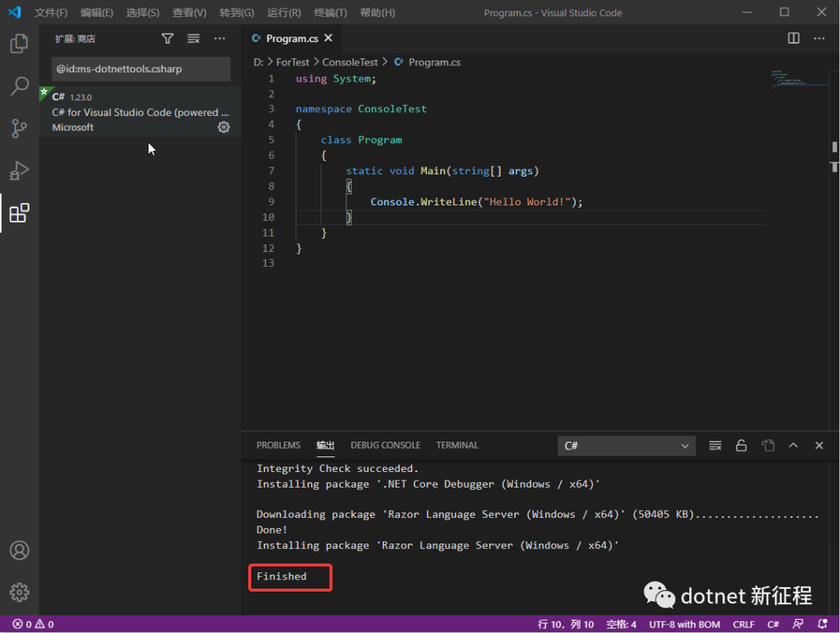Click line number 7 in gutter

[271, 171]
